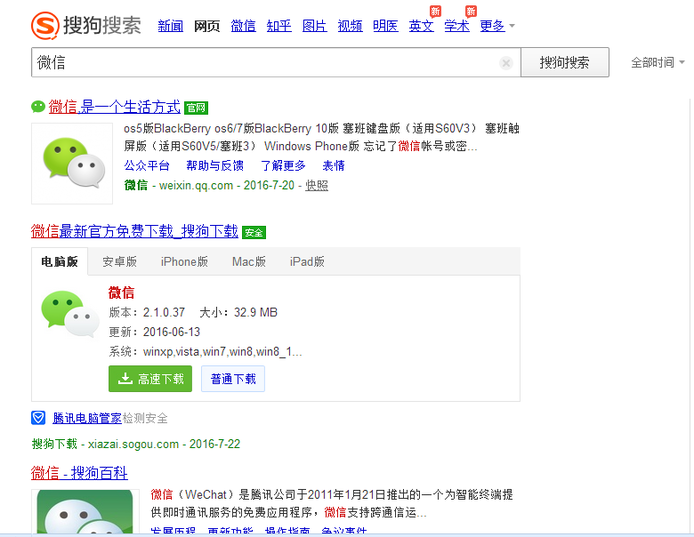Switch to 学术 search category
The width and height of the screenshot is (694, 537).
point(457,26)
